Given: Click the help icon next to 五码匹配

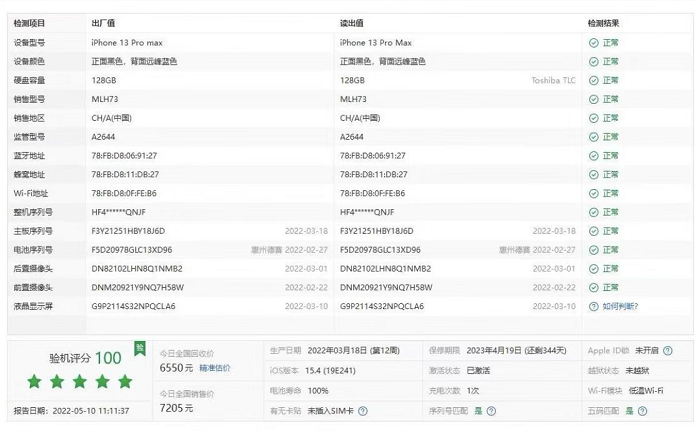Looking at the screenshot, I should [x=642, y=411].
